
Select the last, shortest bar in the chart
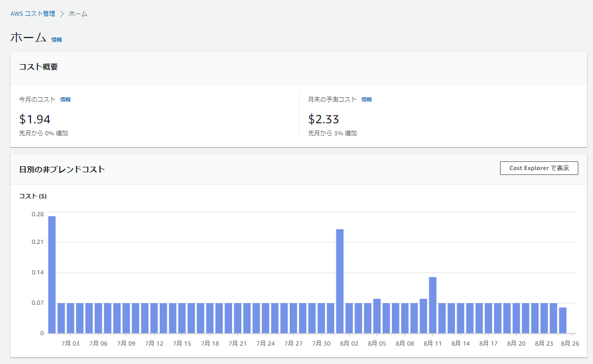click(x=563, y=320)
